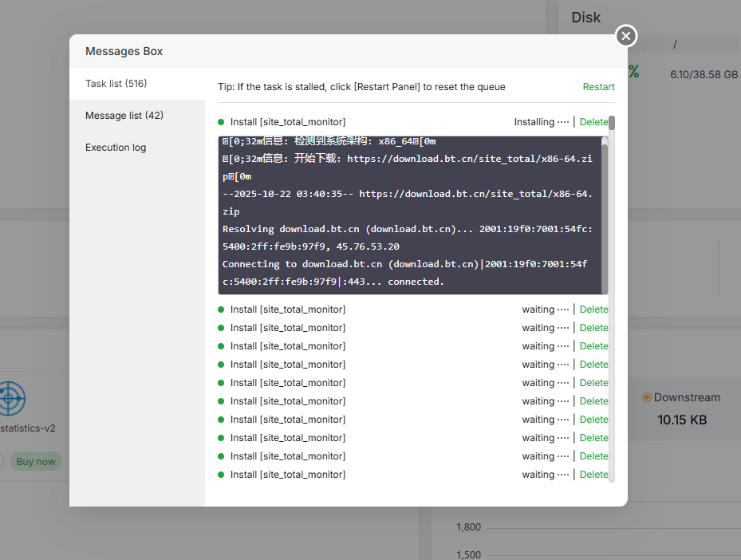741x560 pixels.
Task: Delete the second waiting task
Action: [593, 328]
